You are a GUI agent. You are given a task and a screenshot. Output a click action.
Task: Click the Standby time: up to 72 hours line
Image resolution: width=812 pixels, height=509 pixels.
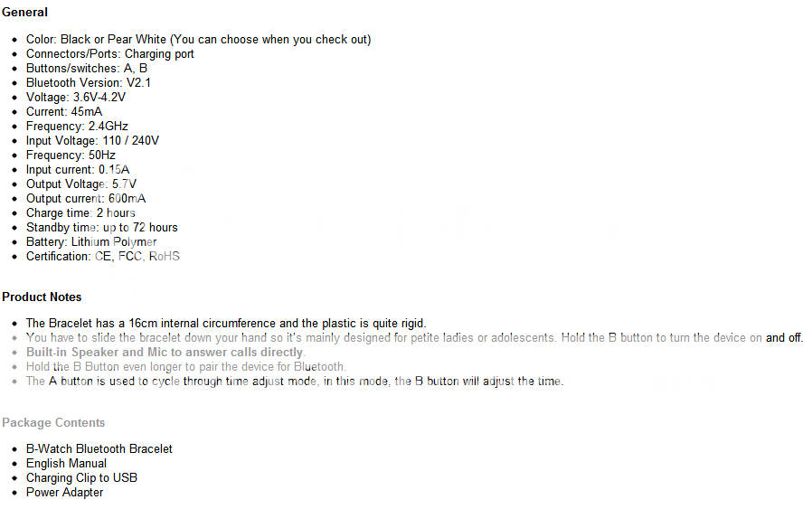[x=101, y=227]
